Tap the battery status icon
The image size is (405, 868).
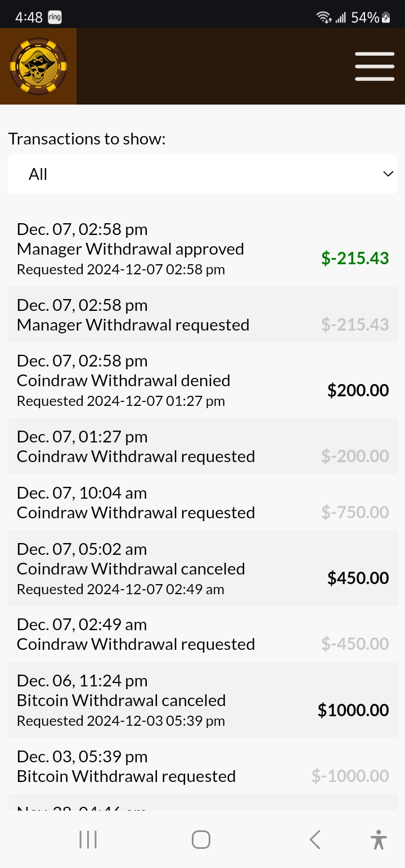point(386,17)
